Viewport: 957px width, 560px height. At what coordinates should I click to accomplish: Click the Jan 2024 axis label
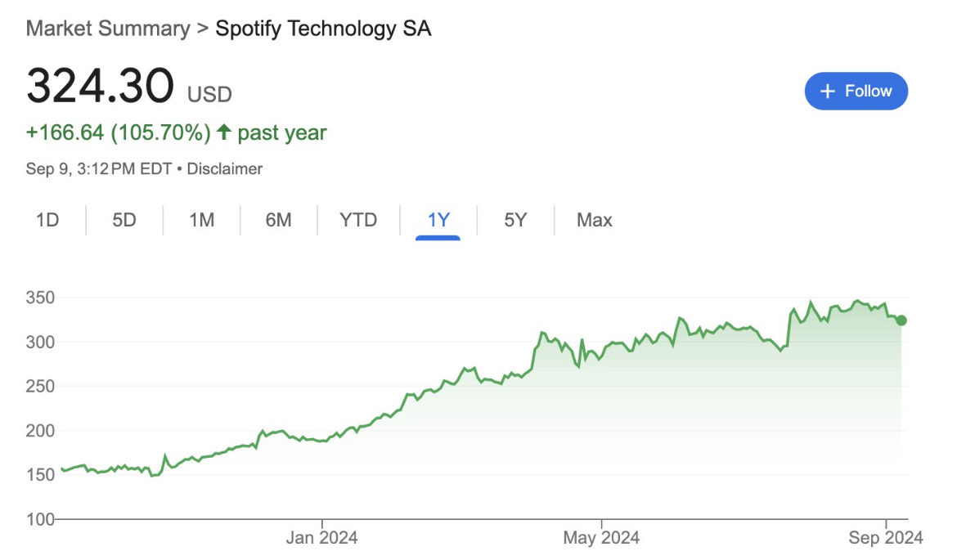(322, 538)
